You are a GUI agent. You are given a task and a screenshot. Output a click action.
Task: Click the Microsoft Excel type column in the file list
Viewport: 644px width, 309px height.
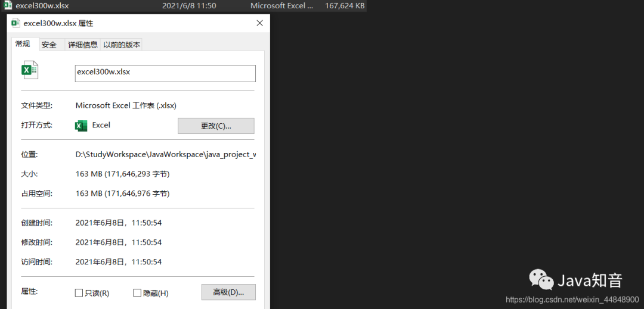point(281,6)
